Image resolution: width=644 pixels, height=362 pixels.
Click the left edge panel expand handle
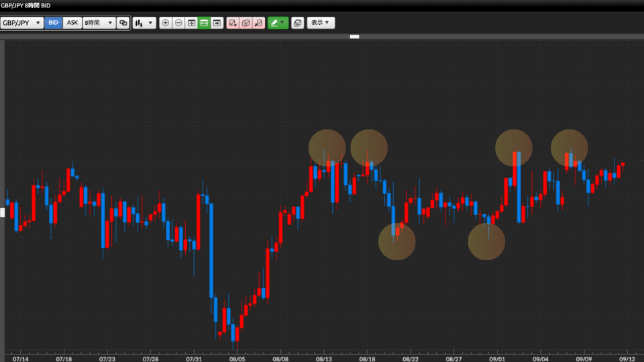coord(2,213)
